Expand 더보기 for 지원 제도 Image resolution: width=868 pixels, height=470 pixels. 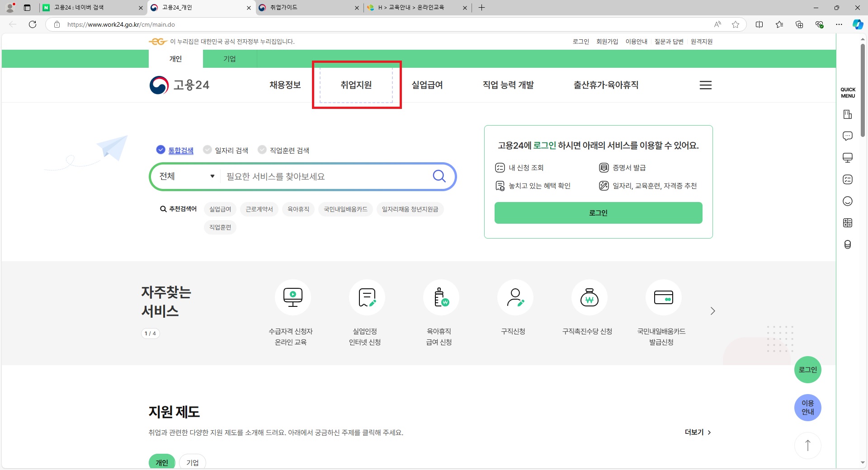coord(698,432)
